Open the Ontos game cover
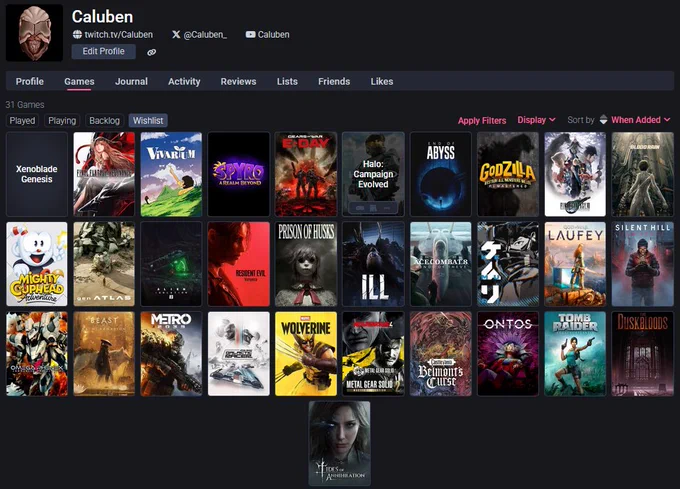680x489 pixels. 508,354
